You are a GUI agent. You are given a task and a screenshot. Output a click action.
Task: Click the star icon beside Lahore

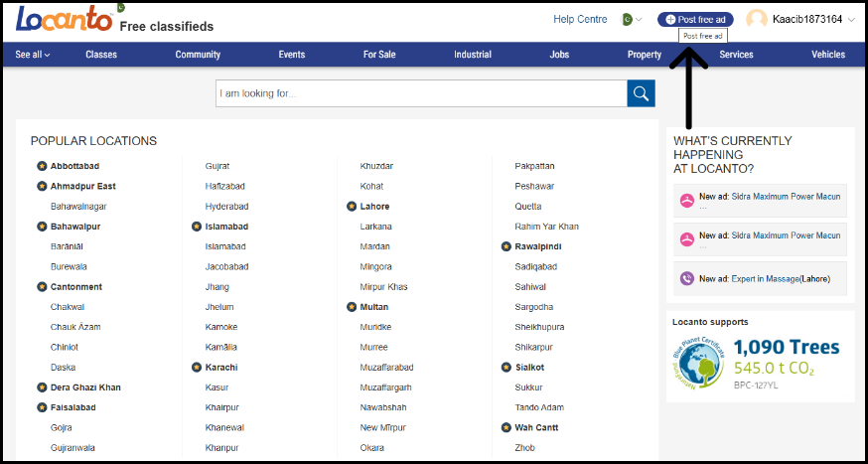coord(352,207)
